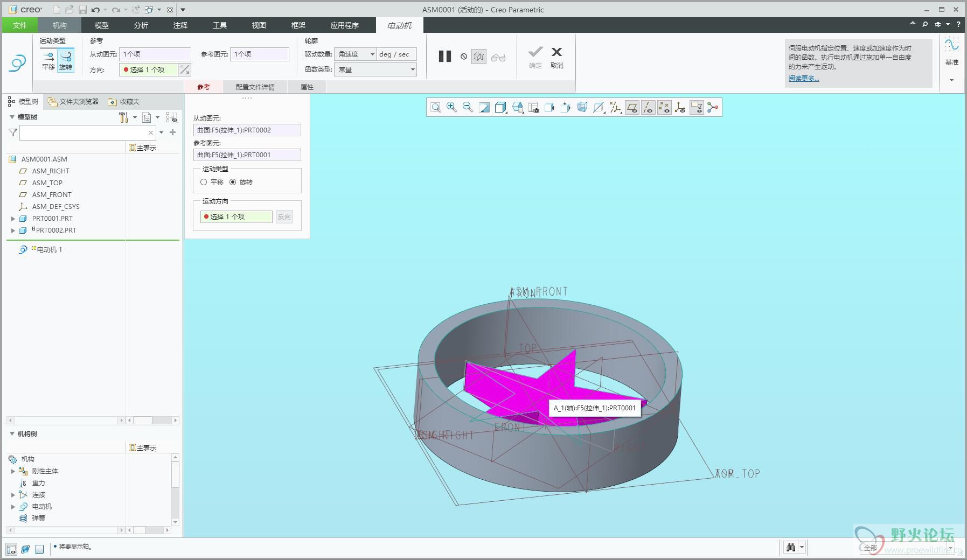Switch to 文件夹浏览器 panel tab

[73, 101]
